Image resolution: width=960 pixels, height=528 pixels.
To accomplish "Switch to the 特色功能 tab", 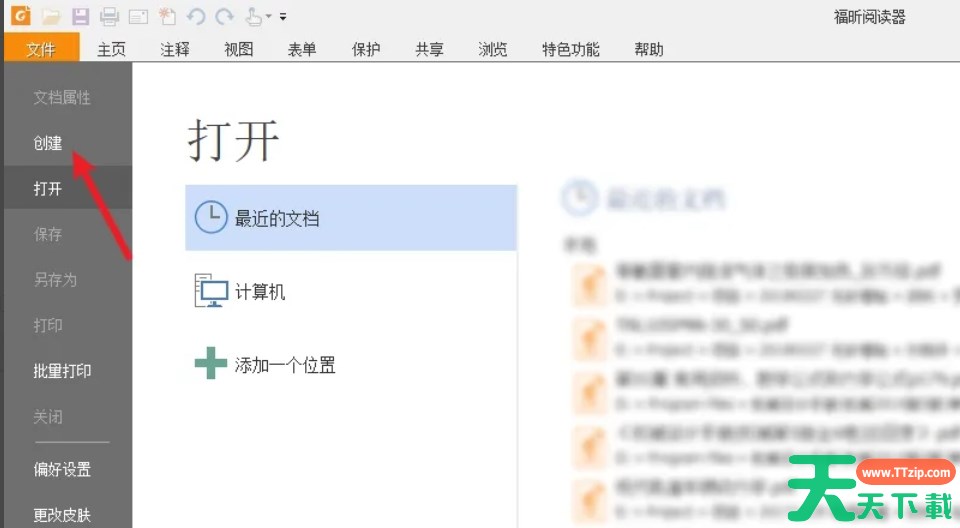I will [571, 49].
